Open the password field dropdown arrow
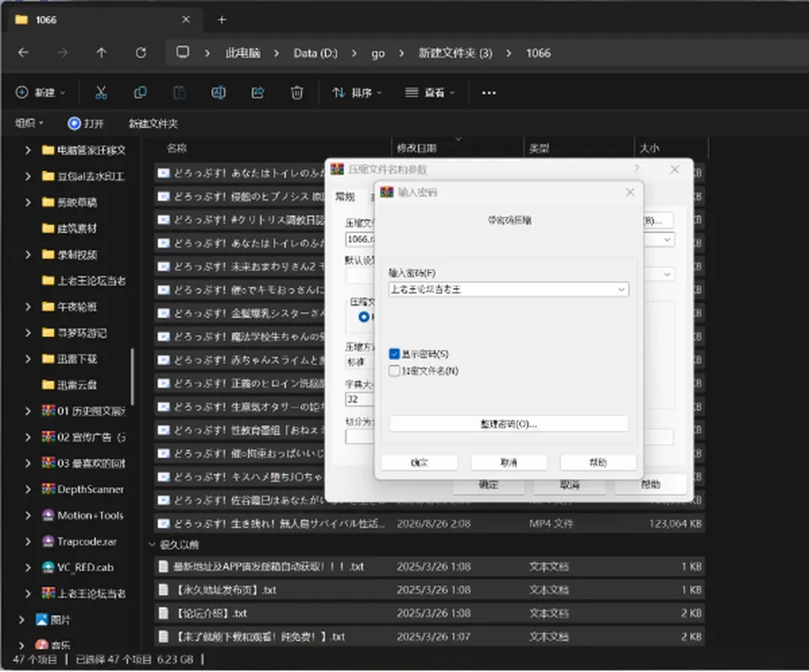The width and height of the screenshot is (809, 672). (x=621, y=290)
